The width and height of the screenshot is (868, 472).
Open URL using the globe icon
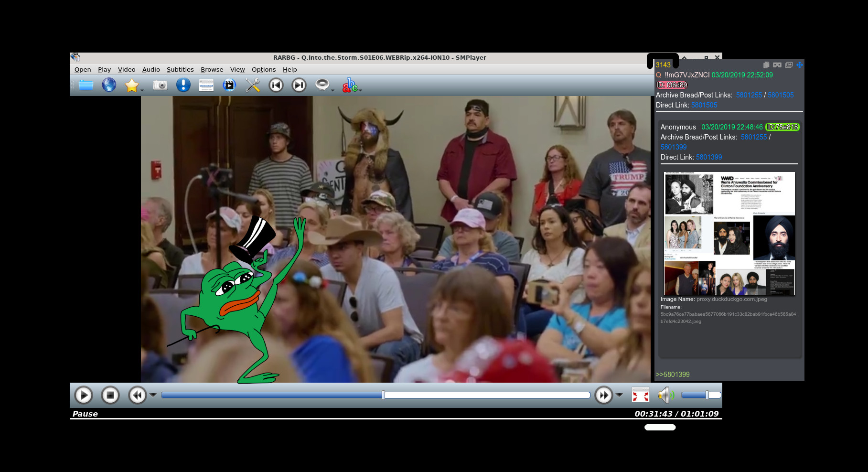click(x=109, y=85)
